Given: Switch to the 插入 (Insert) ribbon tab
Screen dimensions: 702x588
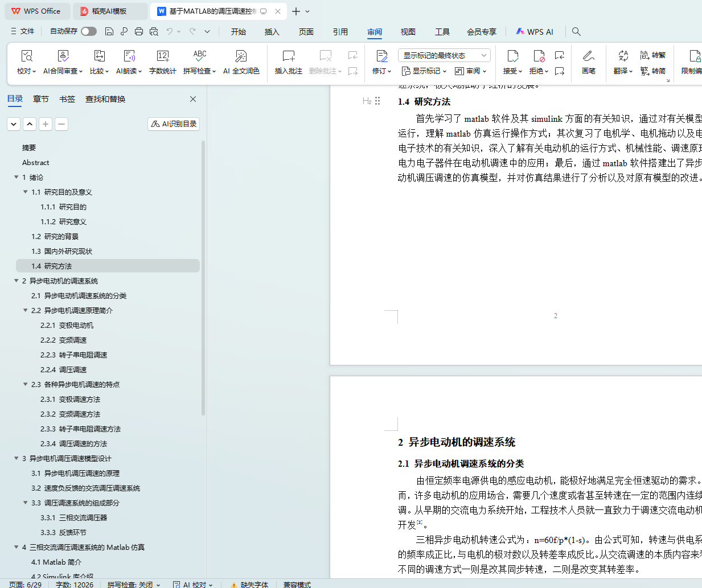Looking at the screenshot, I should click(x=272, y=32).
